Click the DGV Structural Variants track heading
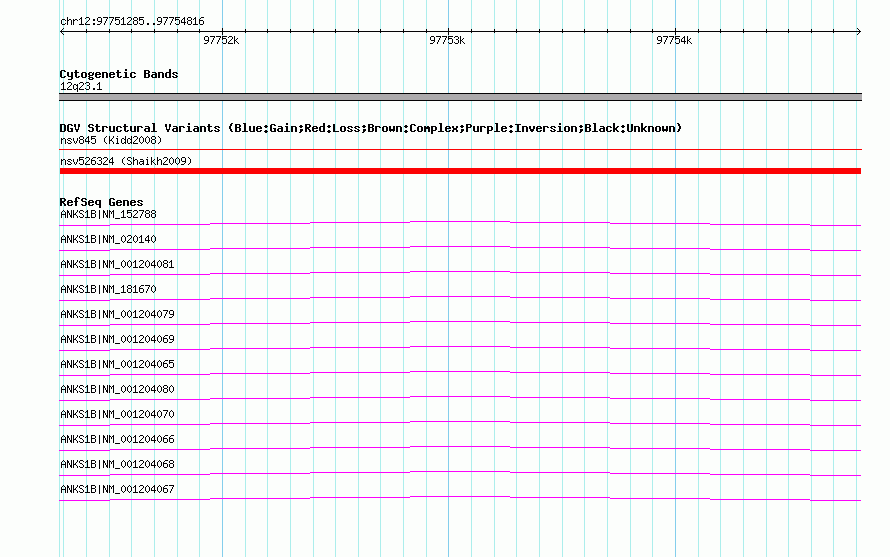 pyautogui.click(x=371, y=128)
